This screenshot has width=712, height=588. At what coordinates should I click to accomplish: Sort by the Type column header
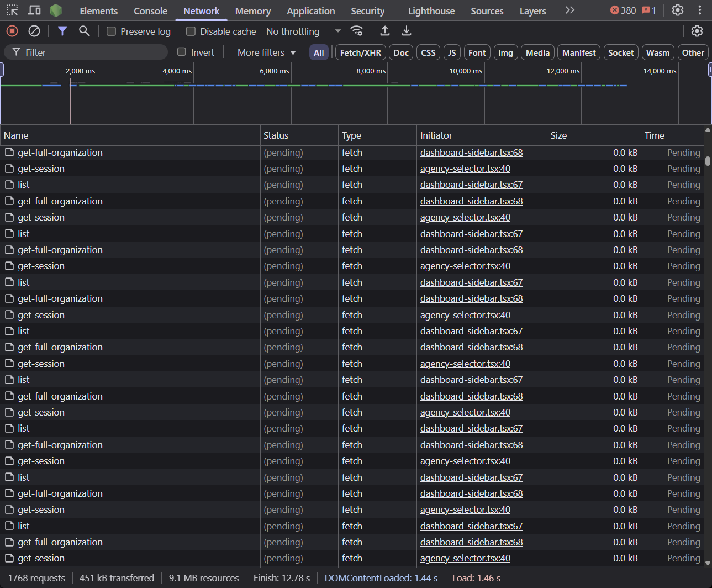point(378,135)
